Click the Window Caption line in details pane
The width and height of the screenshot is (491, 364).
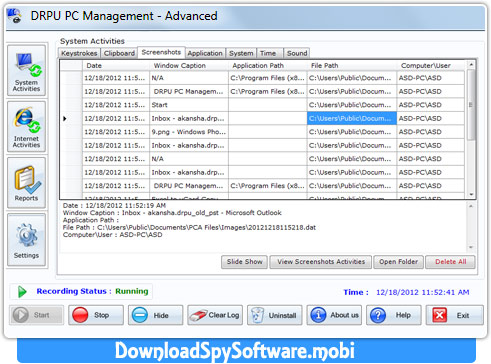point(172,213)
